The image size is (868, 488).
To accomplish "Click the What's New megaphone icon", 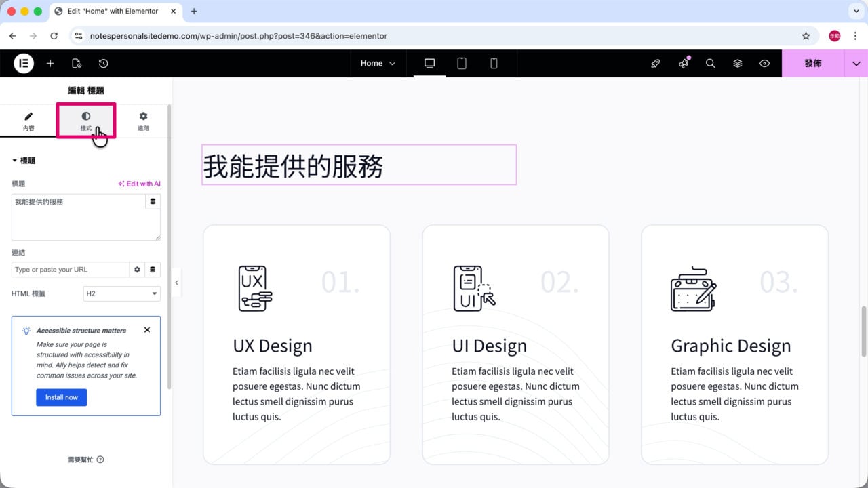I will coord(684,63).
